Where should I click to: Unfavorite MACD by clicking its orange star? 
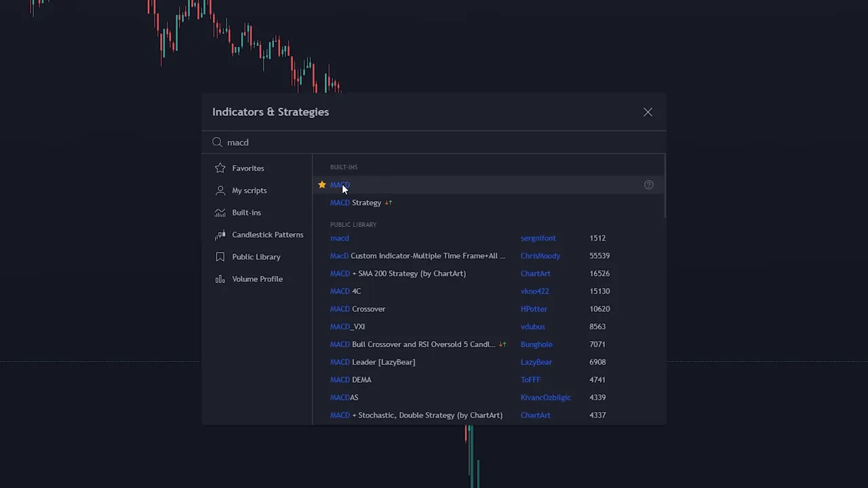322,184
